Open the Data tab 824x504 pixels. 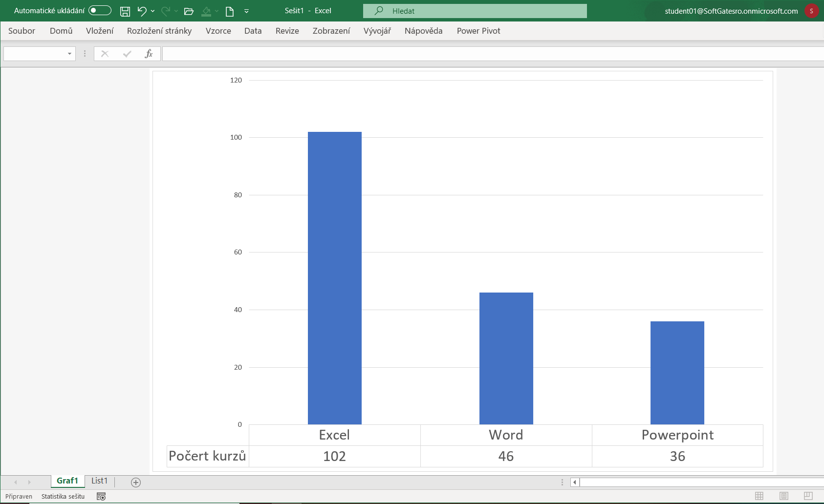point(253,31)
